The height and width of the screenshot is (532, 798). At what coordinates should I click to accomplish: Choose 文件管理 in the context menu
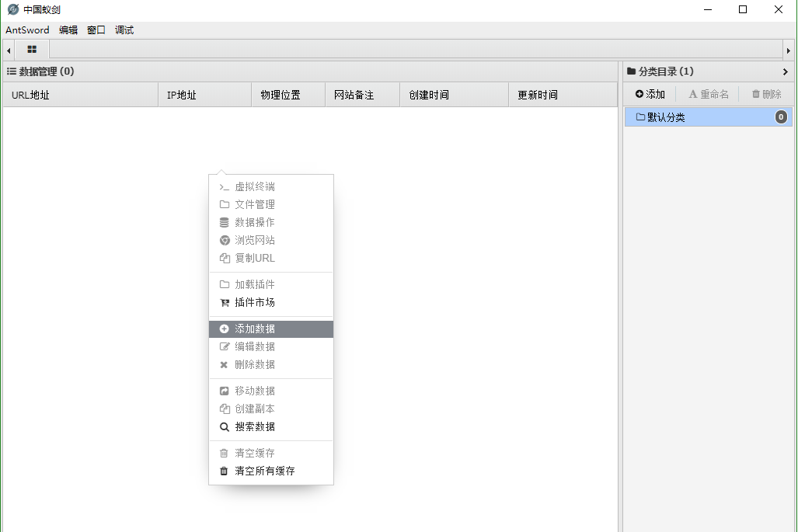pyautogui.click(x=270, y=204)
